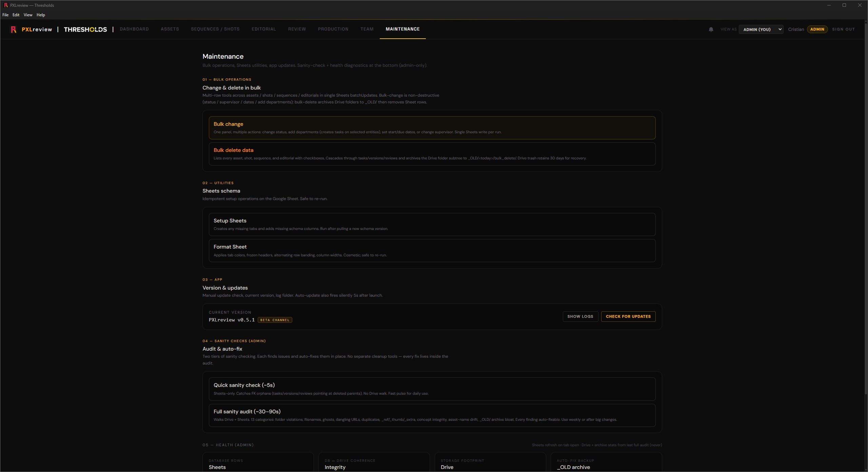Go to Sequences / Shots tab
This screenshot has width=868, height=472.
point(215,29)
